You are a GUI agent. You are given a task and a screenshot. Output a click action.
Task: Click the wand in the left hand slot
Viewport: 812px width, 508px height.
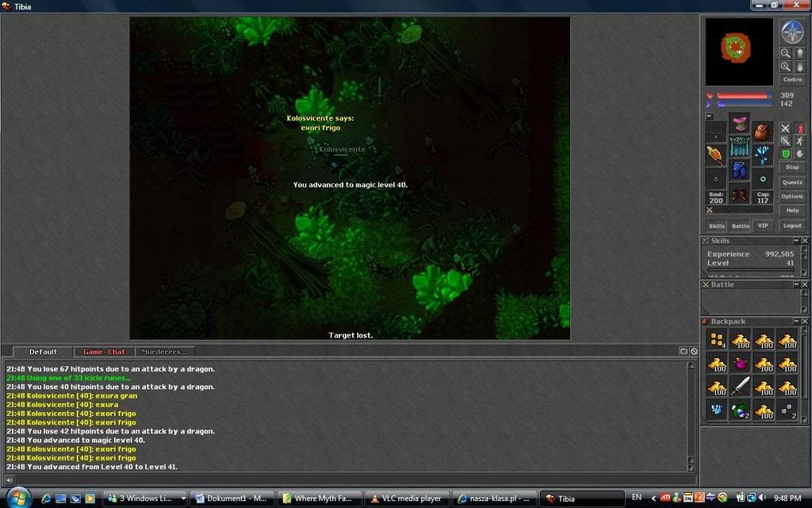coord(716,156)
